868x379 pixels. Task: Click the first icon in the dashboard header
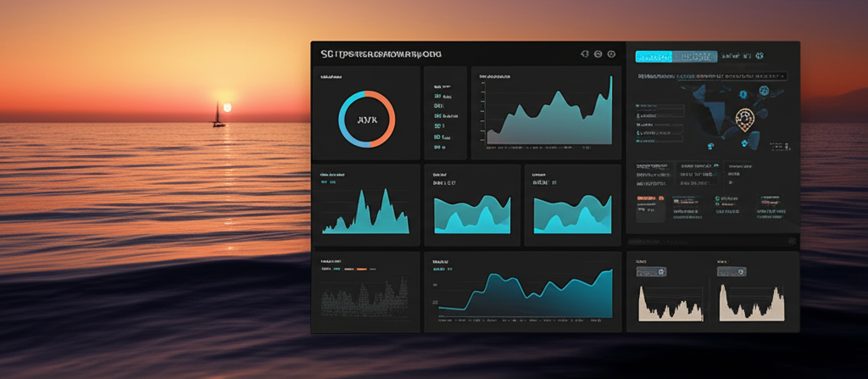pos(584,53)
